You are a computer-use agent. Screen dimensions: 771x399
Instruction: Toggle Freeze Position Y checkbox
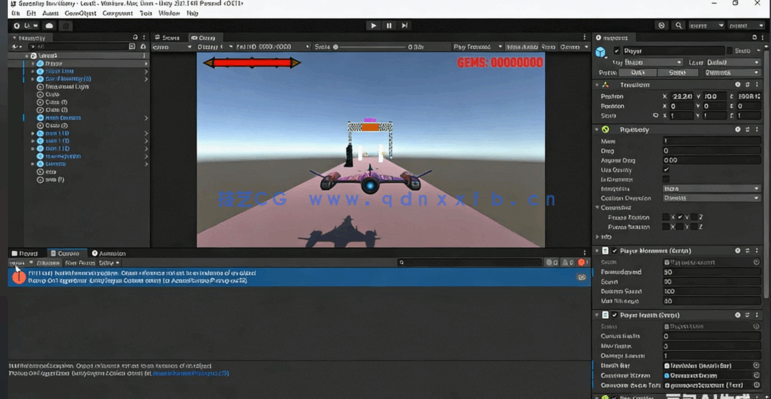click(x=680, y=217)
